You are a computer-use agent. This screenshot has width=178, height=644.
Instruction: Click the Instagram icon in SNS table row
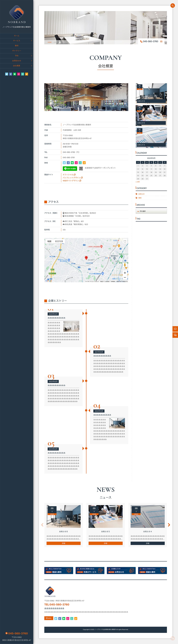pos(76,163)
